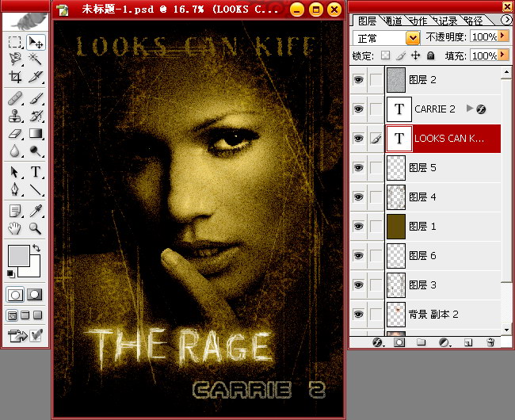Add a layer mask
Viewport: 515px width, 420px height.
[399, 342]
